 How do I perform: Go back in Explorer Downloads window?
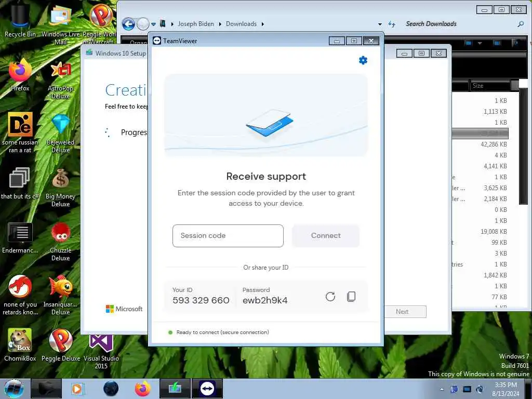pyautogui.click(x=129, y=24)
